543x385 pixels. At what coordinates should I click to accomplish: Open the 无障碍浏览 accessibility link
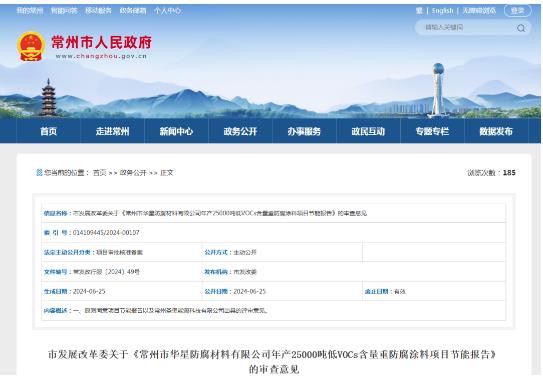480,11
